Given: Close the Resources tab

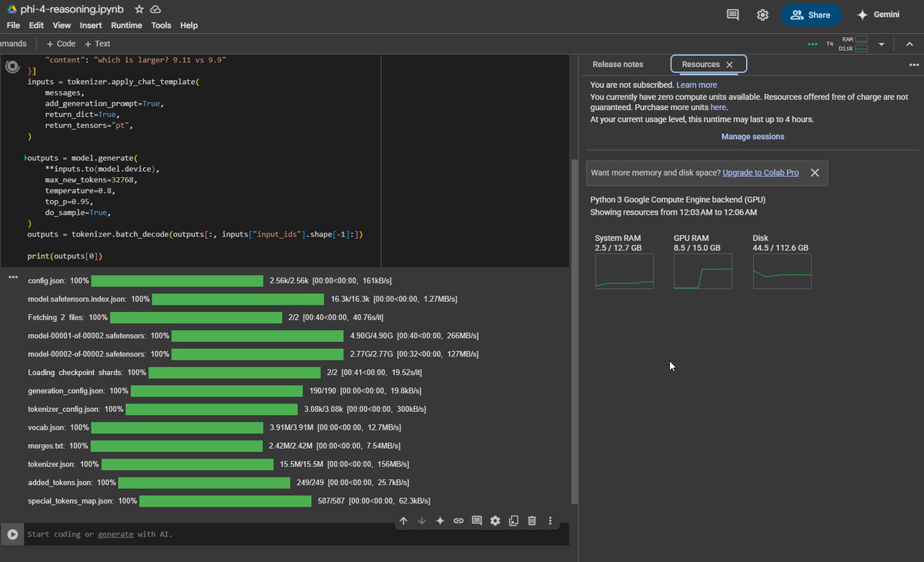Looking at the screenshot, I should [729, 65].
